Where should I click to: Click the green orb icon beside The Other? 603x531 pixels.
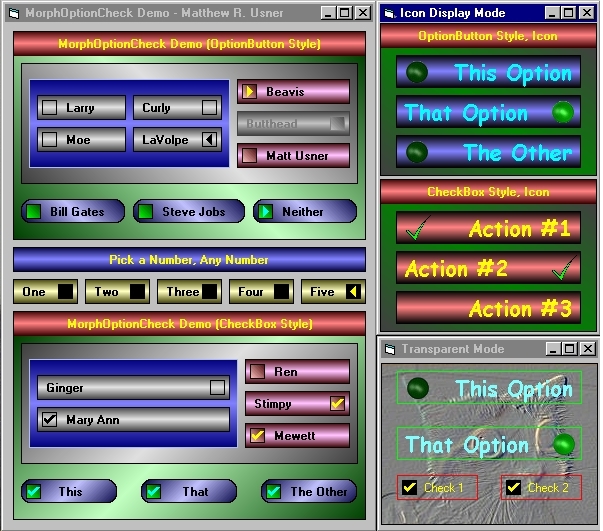click(x=418, y=152)
